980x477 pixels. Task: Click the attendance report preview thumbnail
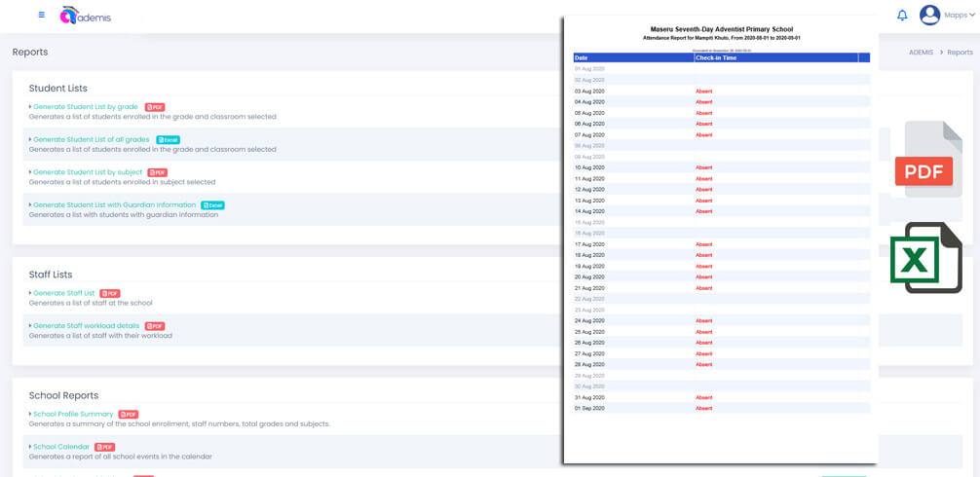721,238
